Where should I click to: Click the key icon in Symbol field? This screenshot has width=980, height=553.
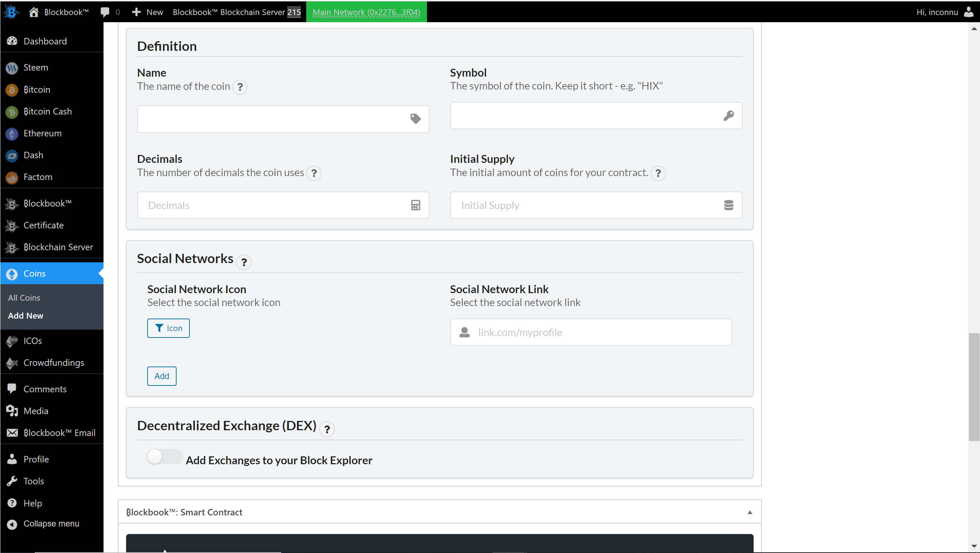tap(729, 116)
